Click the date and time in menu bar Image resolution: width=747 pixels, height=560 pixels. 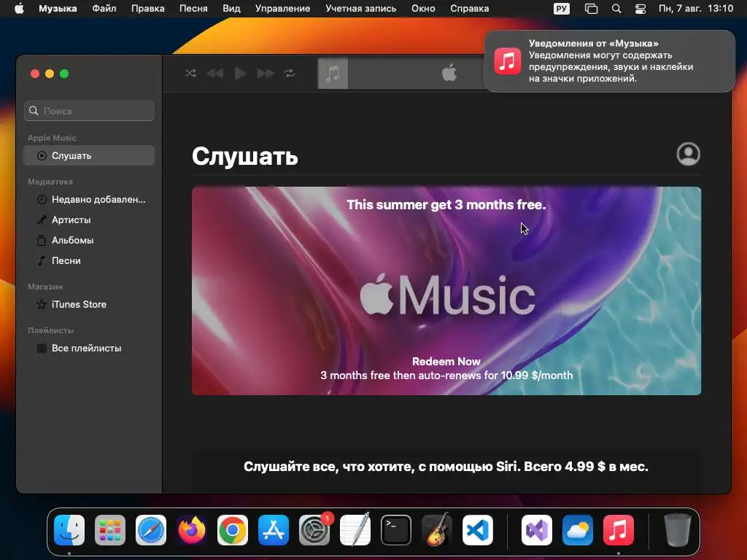coord(695,9)
